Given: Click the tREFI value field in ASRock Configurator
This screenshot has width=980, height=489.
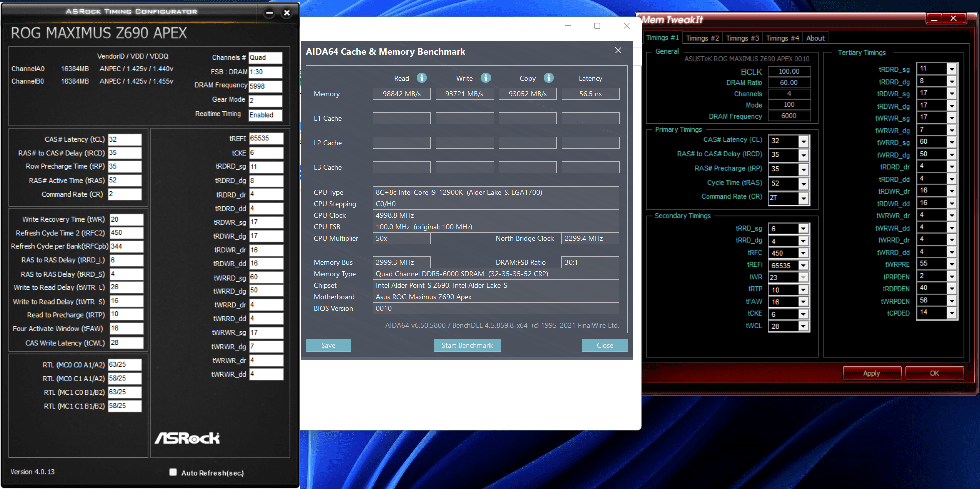Looking at the screenshot, I should pyautogui.click(x=266, y=139).
